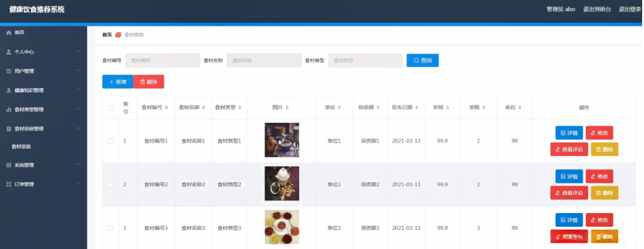Focus the 食材编号 search input field
Viewport: 644px width, 249px height.
pos(163,60)
